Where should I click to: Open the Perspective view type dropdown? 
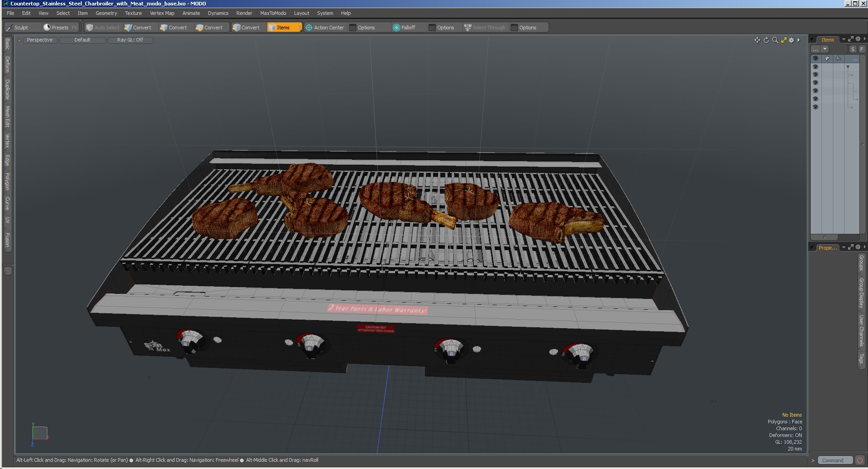pos(40,40)
